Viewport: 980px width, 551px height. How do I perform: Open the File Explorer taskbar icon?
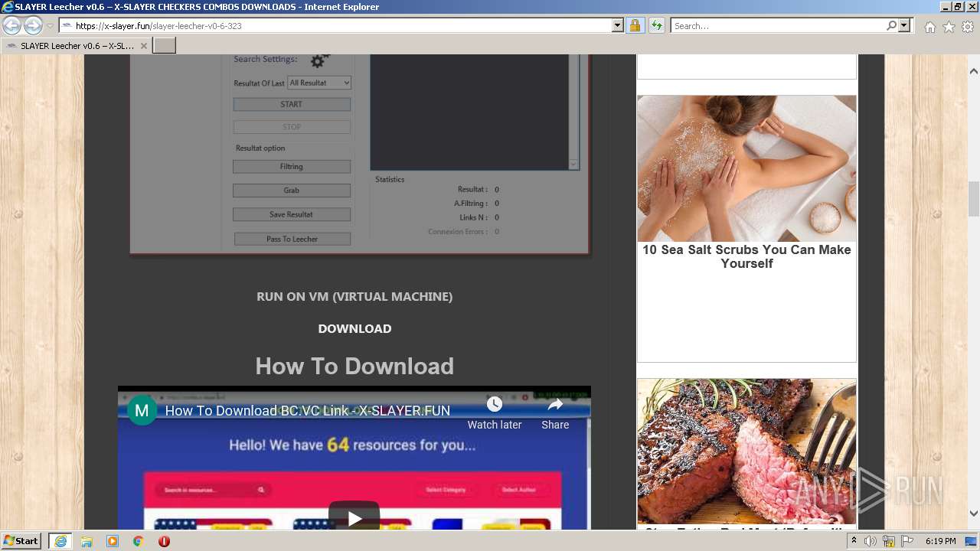[x=87, y=541]
